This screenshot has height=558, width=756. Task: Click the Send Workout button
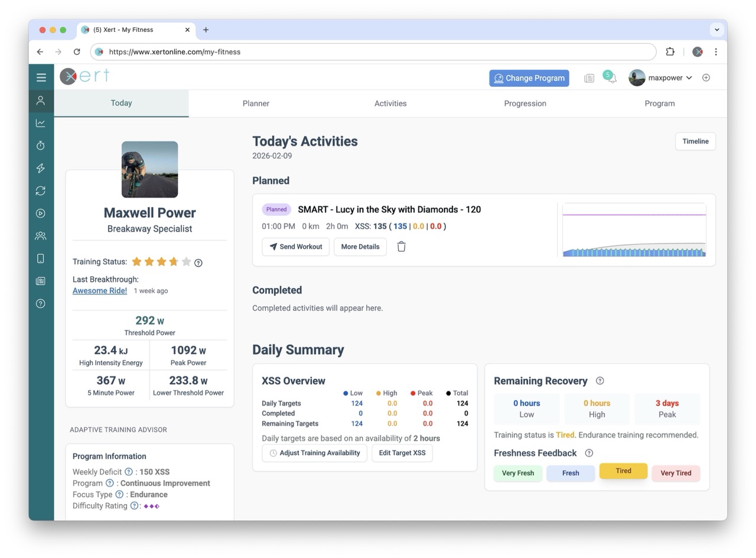[x=295, y=247]
